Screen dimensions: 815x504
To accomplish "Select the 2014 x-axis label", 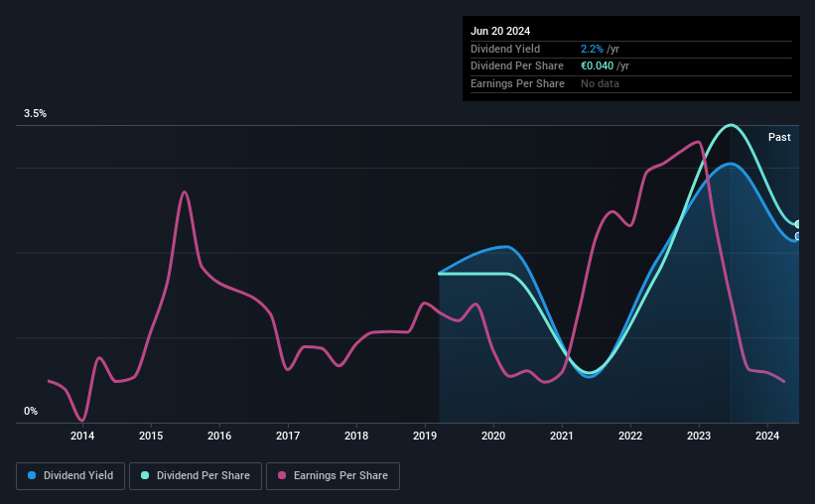I will (x=82, y=436).
